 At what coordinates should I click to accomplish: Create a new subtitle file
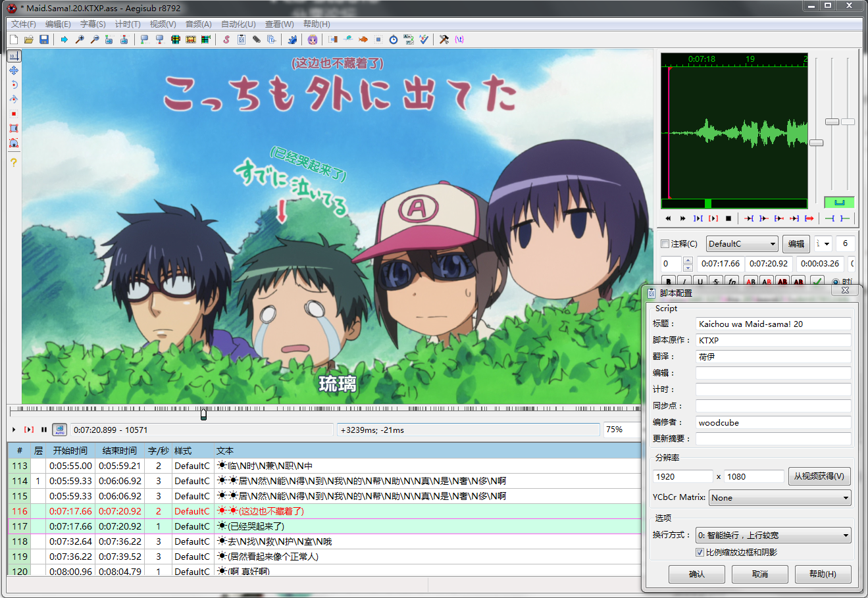point(14,39)
